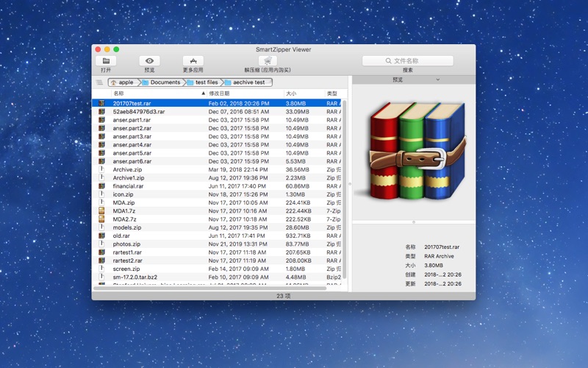Screen dimensions: 588x368
Task: Click the RAR icon beside old.rar
Action: 101,236
